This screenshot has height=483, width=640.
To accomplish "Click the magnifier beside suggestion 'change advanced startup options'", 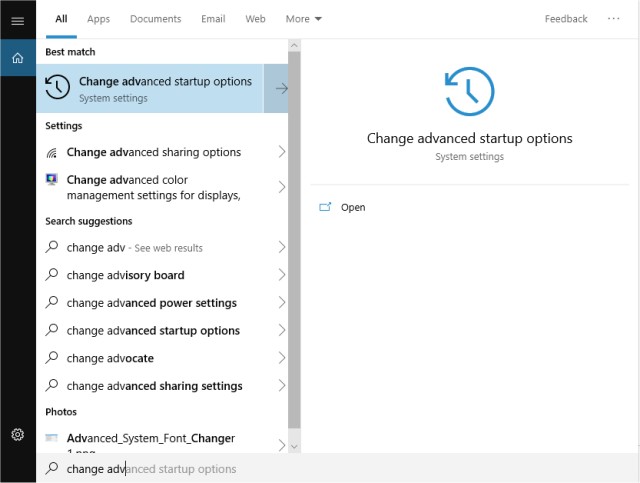I will click(x=52, y=329).
